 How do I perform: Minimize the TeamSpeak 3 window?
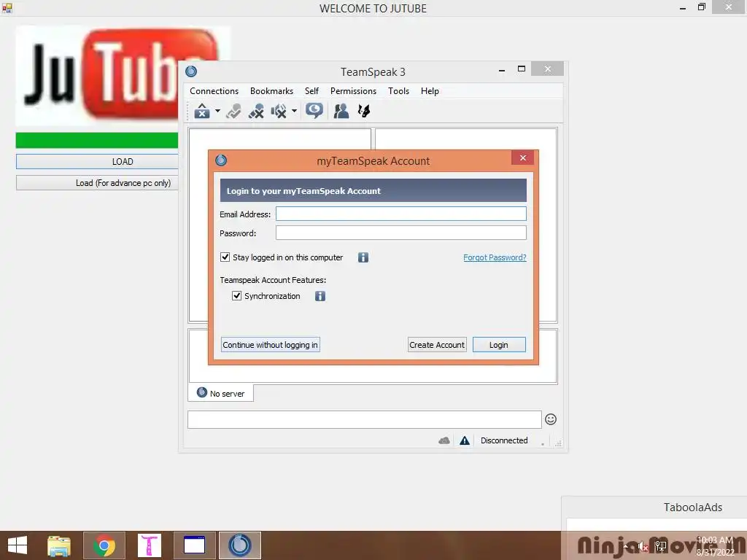click(x=502, y=69)
